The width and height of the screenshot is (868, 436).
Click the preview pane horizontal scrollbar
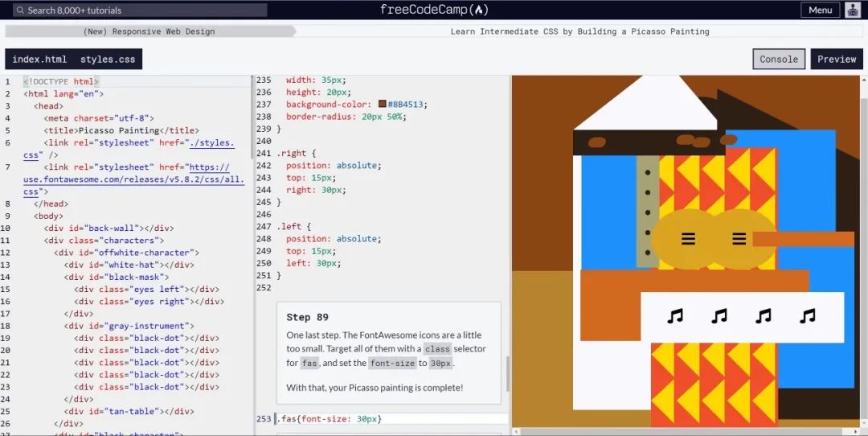(x=686, y=431)
